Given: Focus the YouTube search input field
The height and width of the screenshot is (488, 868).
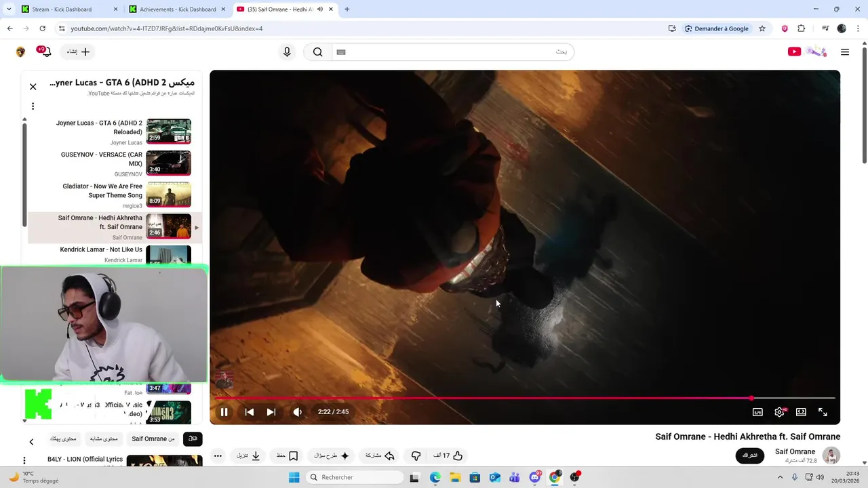Looking at the screenshot, I should 452,52.
